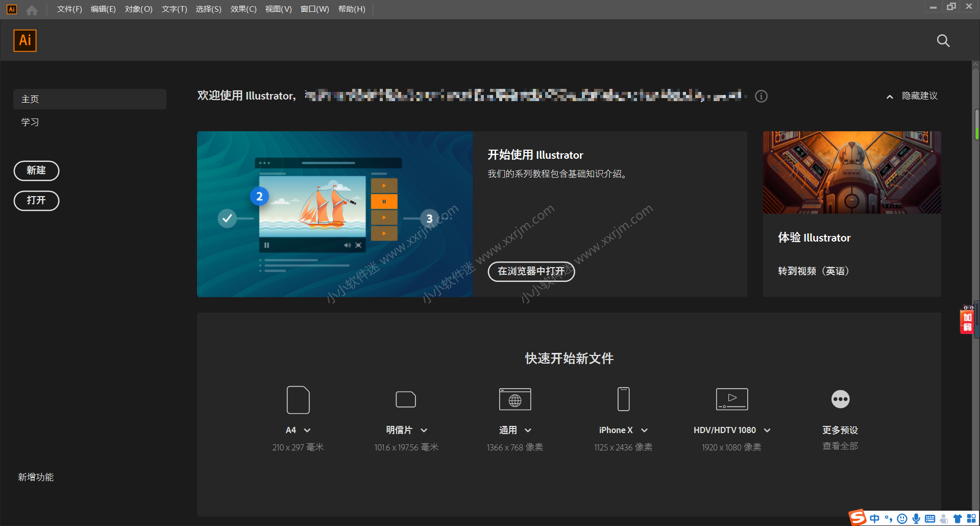980x526 pixels.
Task: Click the Sogou input method S logo
Action: pos(857,517)
